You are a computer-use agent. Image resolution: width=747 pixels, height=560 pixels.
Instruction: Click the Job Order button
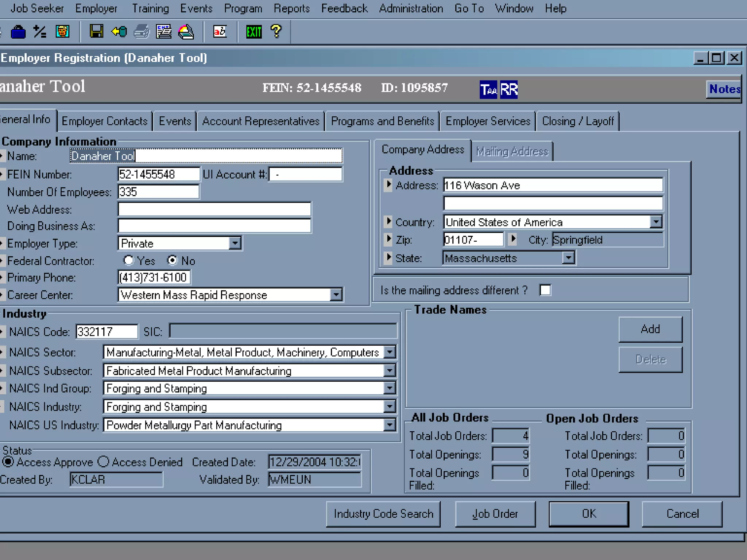495,514
